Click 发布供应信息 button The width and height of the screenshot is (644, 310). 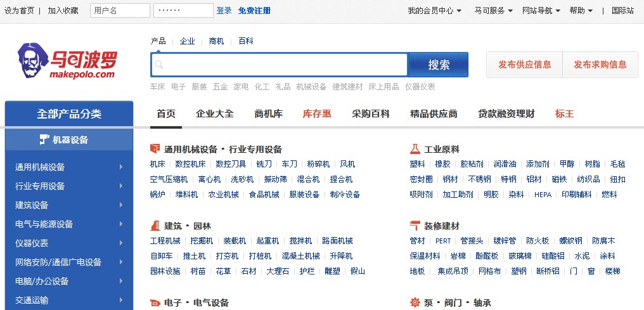pyautogui.click(x=524, y=65)
